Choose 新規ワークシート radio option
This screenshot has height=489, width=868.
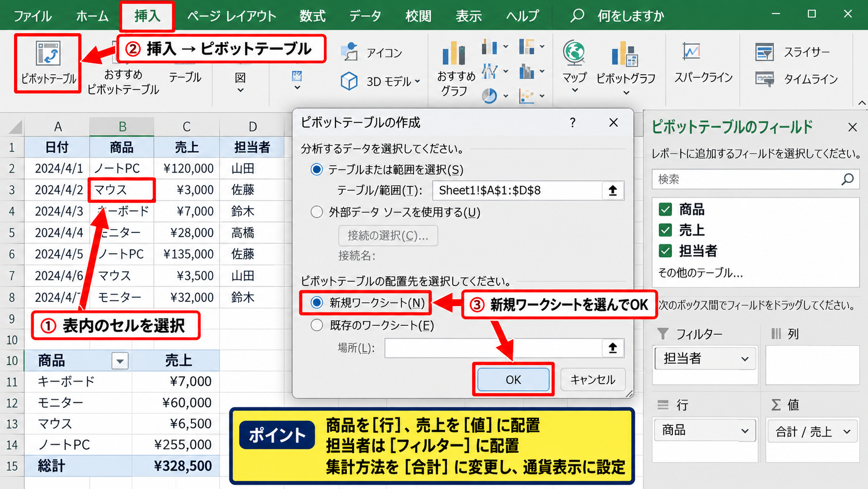point(316,303)
